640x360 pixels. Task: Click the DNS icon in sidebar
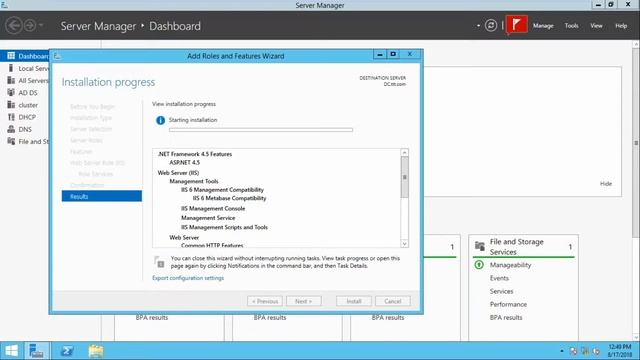point(11,129)
